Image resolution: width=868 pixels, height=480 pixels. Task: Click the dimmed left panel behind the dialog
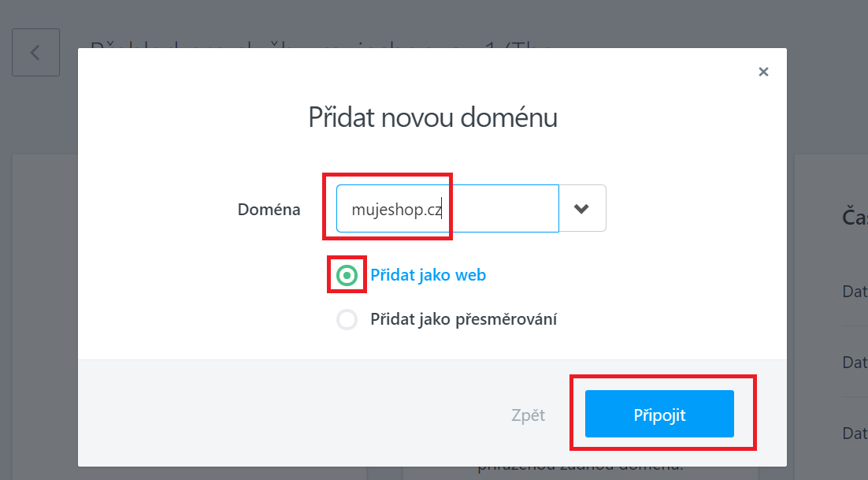43,315
